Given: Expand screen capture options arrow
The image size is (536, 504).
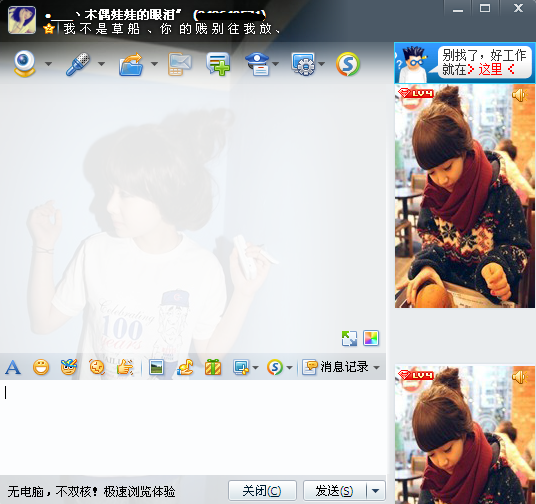Looking at the screenshot, I should 255,368.
